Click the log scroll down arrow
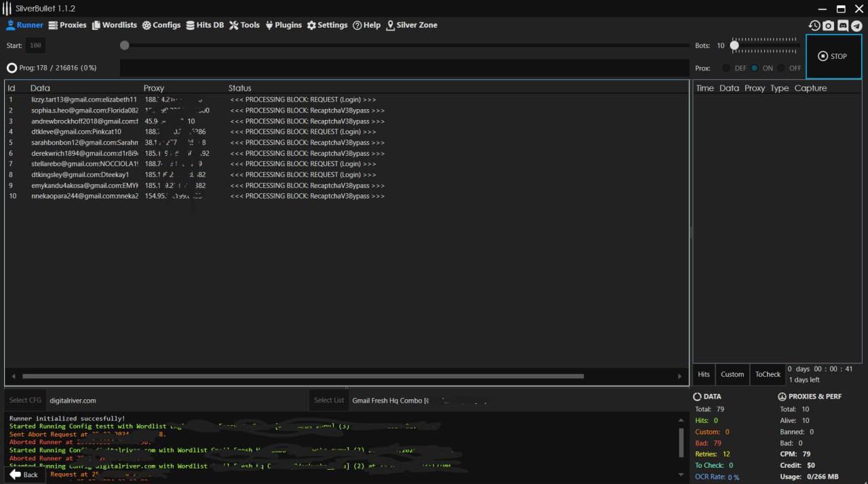 (x=681, y=475)
